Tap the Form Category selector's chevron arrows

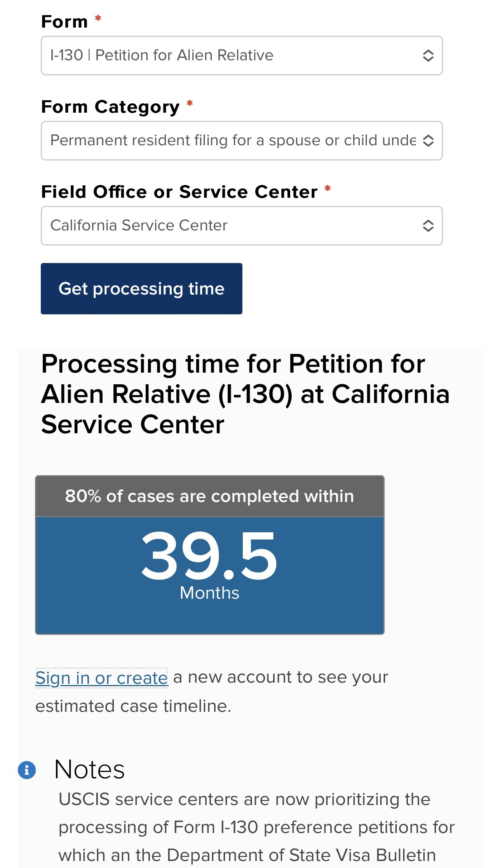click(428, 141)
